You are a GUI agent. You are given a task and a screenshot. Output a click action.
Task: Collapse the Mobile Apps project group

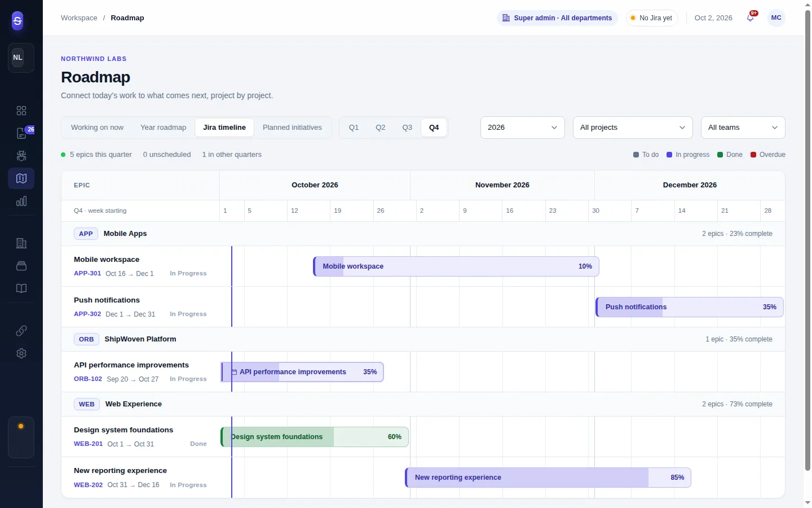[x=423, y=234]
